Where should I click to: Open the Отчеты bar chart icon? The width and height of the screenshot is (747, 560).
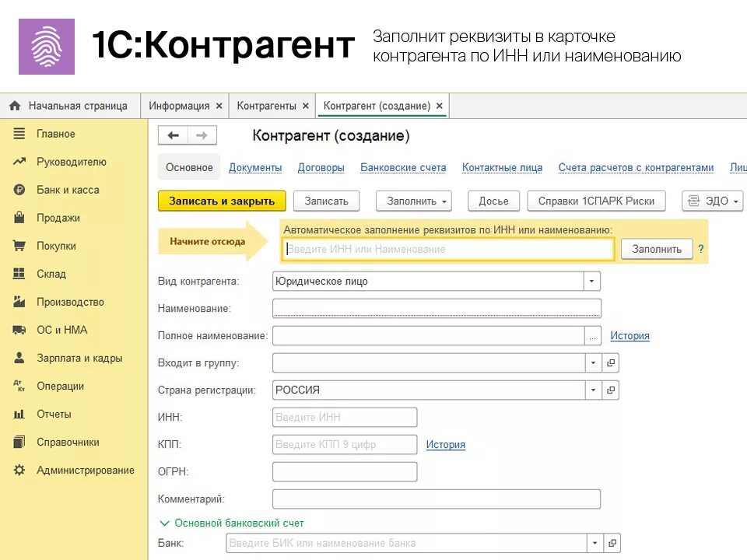click(x=19, y=414)
